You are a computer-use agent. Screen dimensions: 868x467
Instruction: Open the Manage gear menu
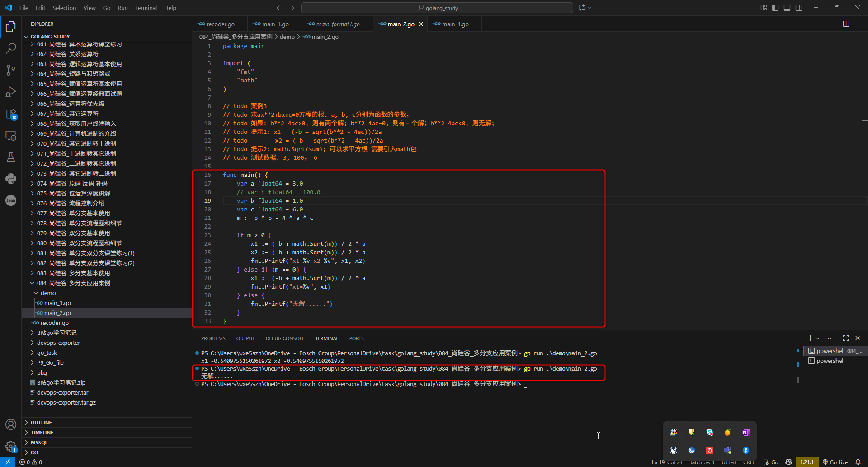[11, 446]
